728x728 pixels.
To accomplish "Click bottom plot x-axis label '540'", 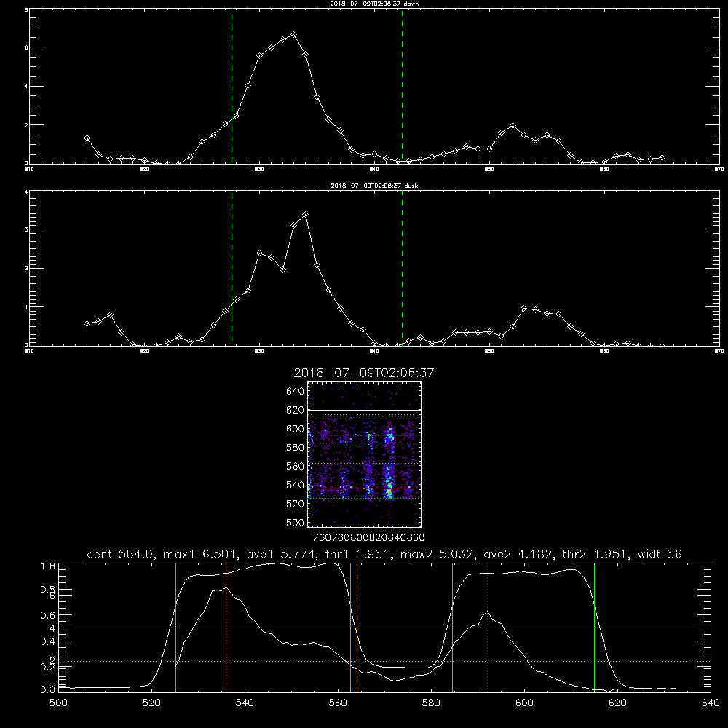I will [245, 703].
